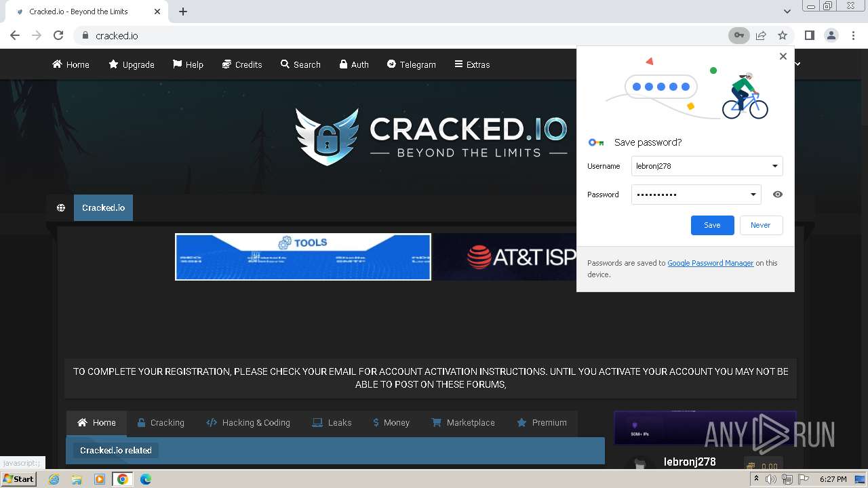Select the Cracking forum tab
Image resolution: width=868 pixels, height=488 pixels.
click(x=161, y=422)
